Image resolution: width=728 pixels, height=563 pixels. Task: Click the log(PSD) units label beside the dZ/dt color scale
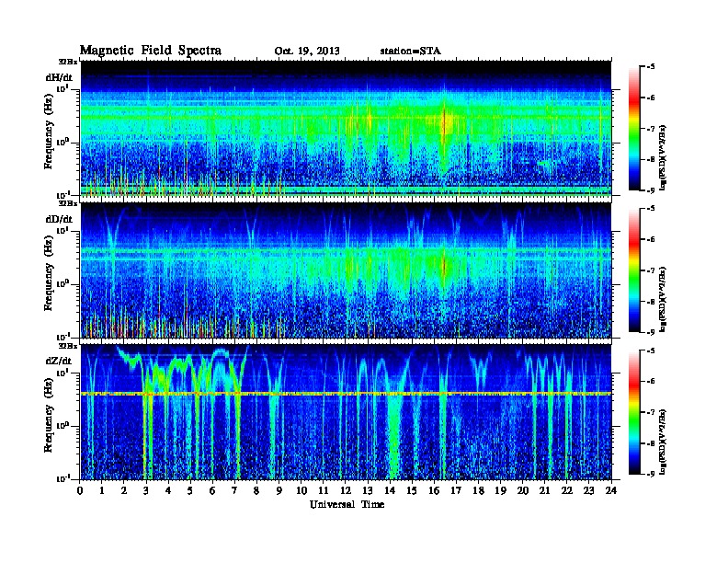pyautogui.click(x=664, y=442)
